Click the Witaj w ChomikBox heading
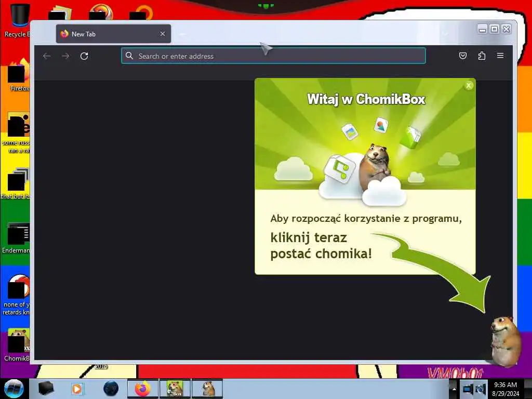 click(366, 99)
